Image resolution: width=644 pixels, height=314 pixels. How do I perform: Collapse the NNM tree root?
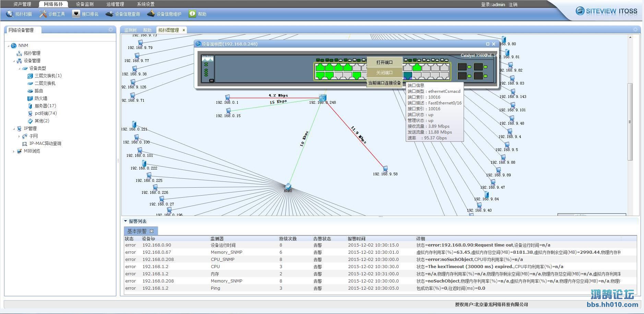pos(9,46)
